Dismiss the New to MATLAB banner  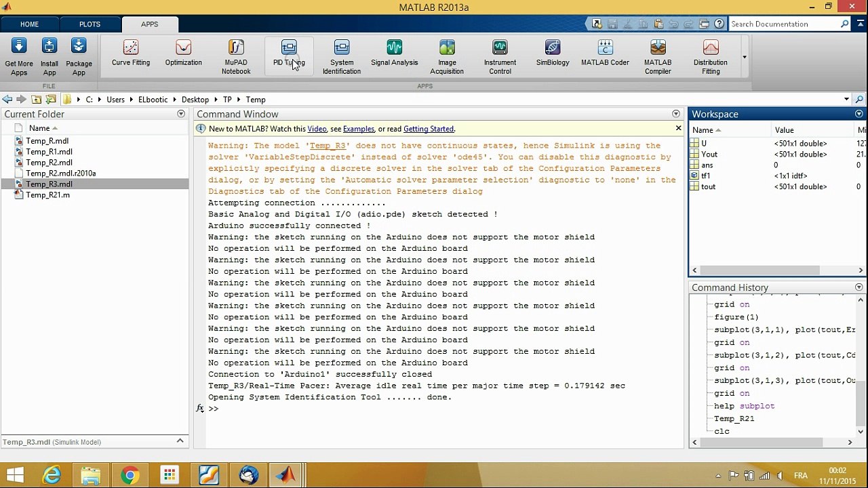click(x=678, y=128)
